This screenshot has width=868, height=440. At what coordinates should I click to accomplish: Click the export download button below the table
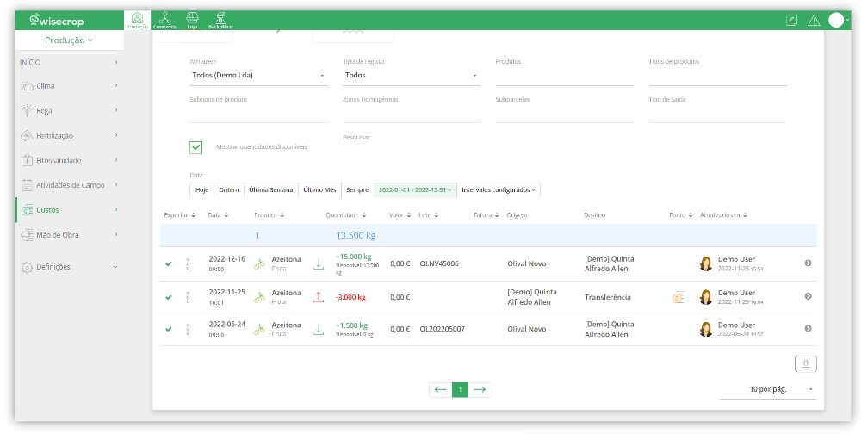point(805,363)
